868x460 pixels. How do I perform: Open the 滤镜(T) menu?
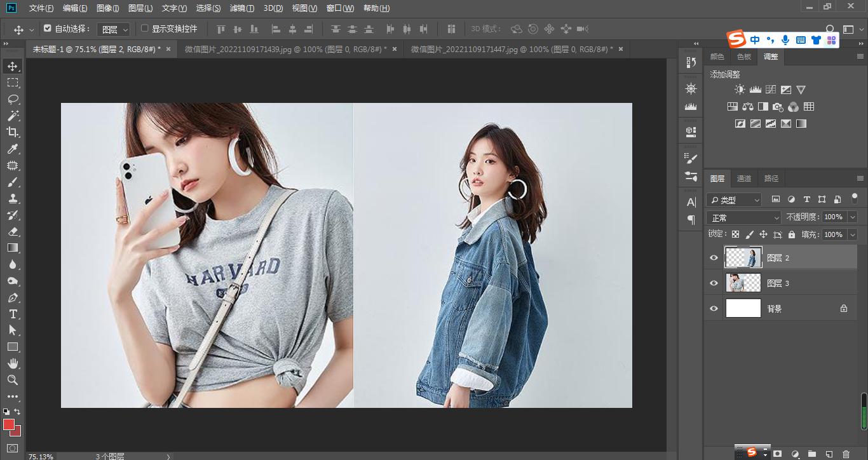click(x=241, y=8)
